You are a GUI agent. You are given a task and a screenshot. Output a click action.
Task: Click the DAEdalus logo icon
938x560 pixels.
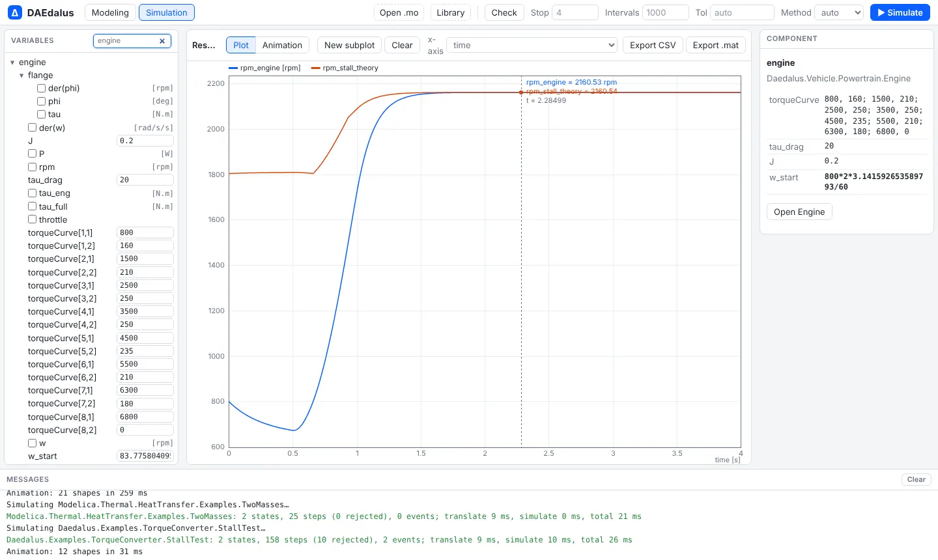15,12
